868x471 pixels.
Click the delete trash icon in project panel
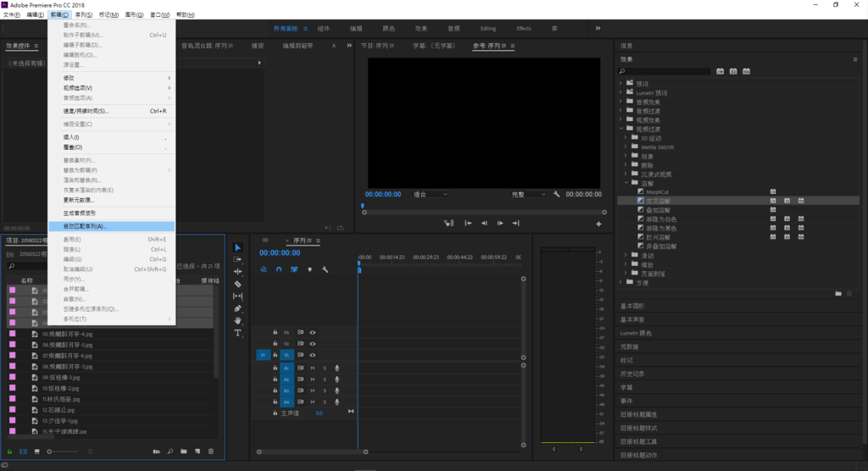point(211,452)
